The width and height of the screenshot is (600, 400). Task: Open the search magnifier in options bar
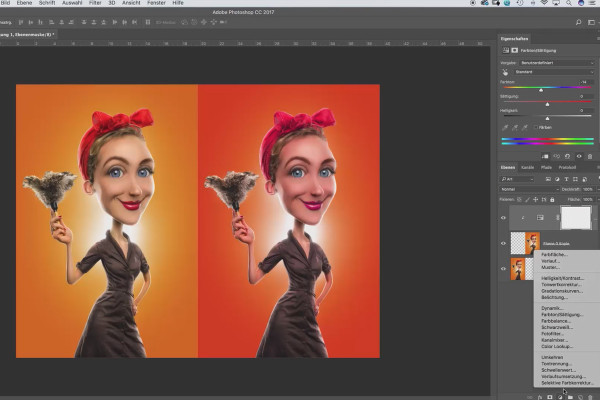pyautogui.click(x=579, y=22)
